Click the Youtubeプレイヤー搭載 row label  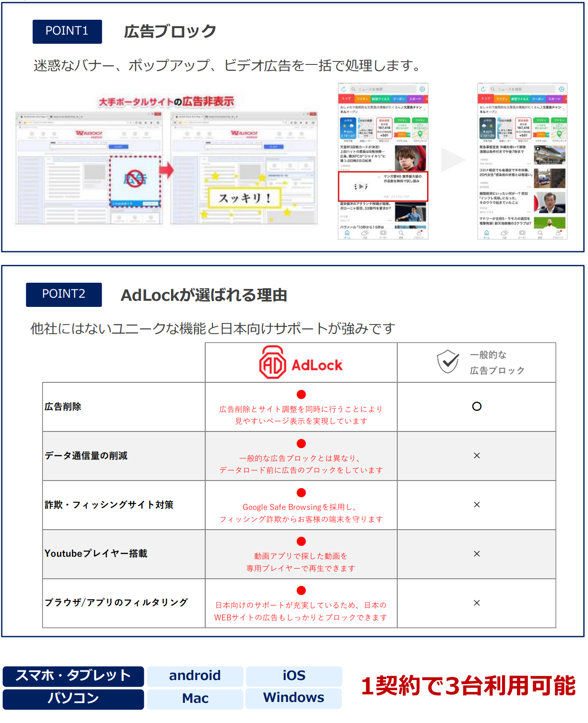coord(96,553)
